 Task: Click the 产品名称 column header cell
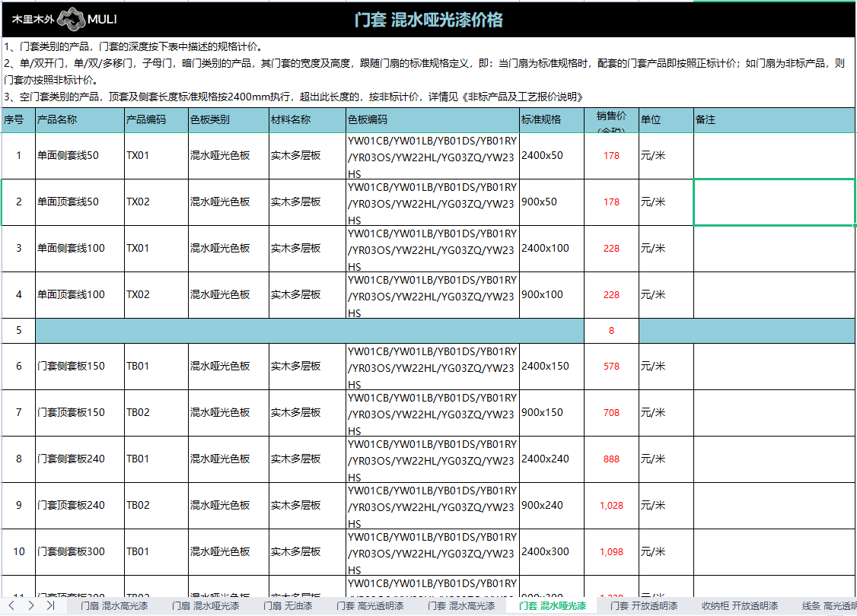point(80,120)
